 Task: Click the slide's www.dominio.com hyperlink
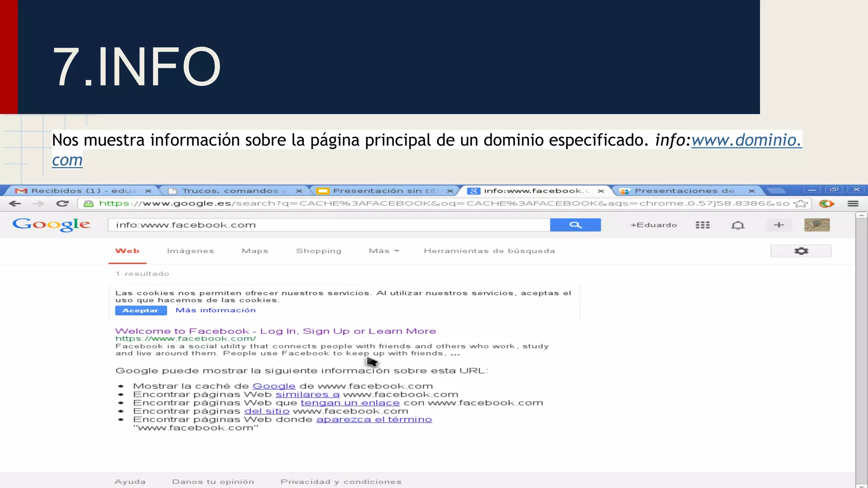coord(746,140)
